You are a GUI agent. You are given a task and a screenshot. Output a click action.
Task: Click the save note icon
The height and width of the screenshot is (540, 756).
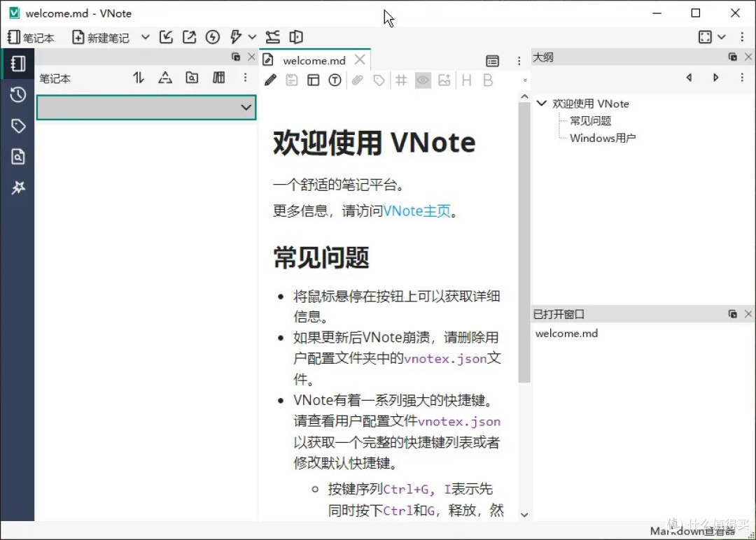(x=292, y=80)
